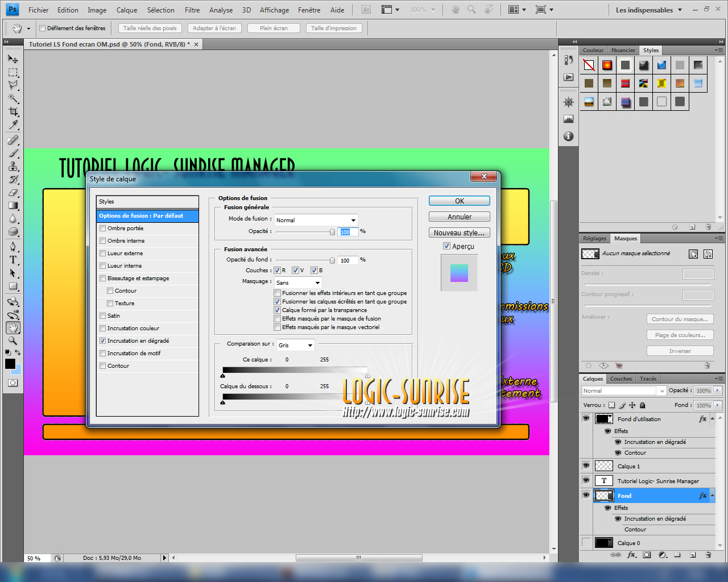Select the Healing Brush tool
Screen dimensions: 728x582
[x=13, y=140]
